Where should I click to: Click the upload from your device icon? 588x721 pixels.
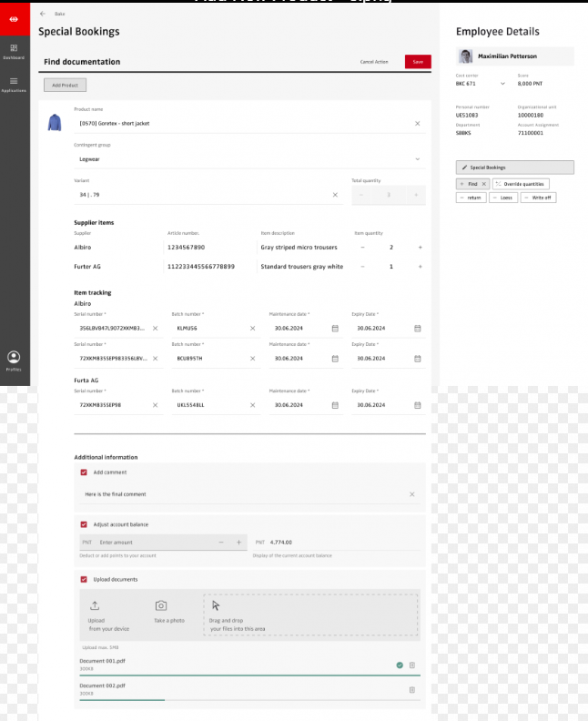point(94,605)
